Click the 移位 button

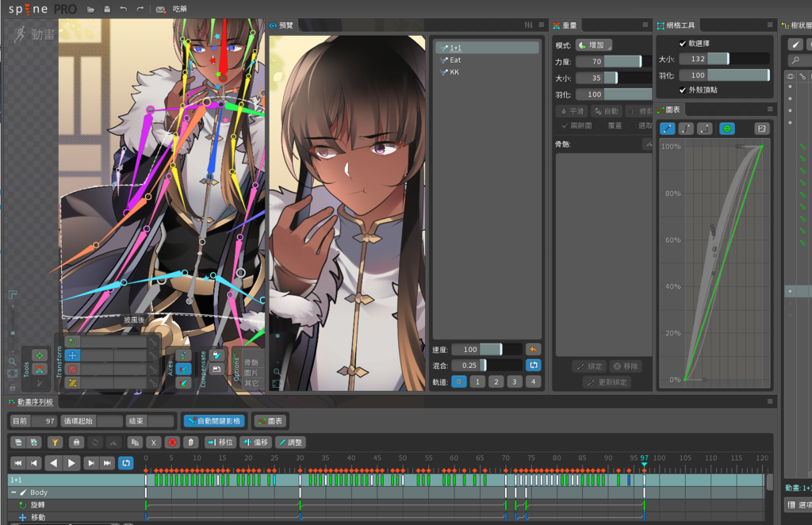pyautogui.click(x=220, y=443)
